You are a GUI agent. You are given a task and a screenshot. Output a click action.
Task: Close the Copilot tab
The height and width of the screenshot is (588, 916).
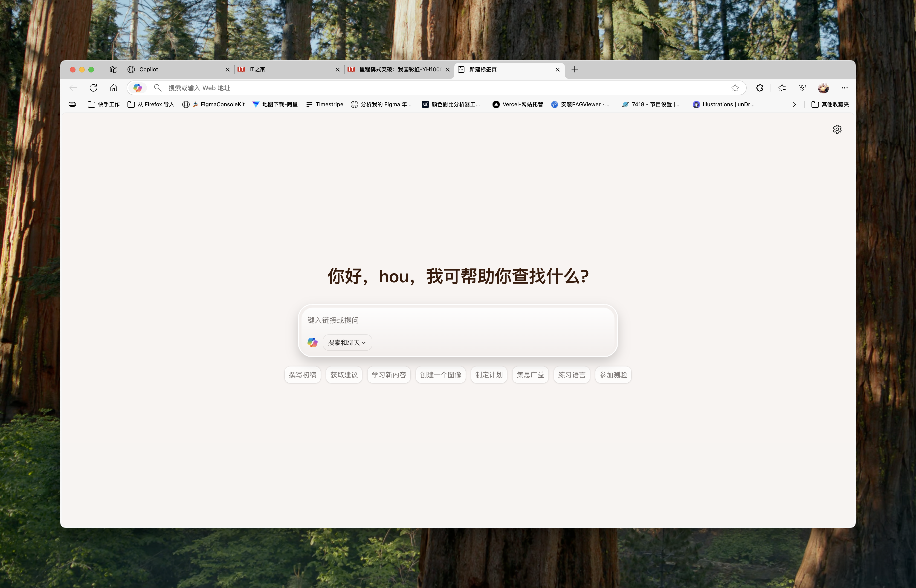coord(228,69)
